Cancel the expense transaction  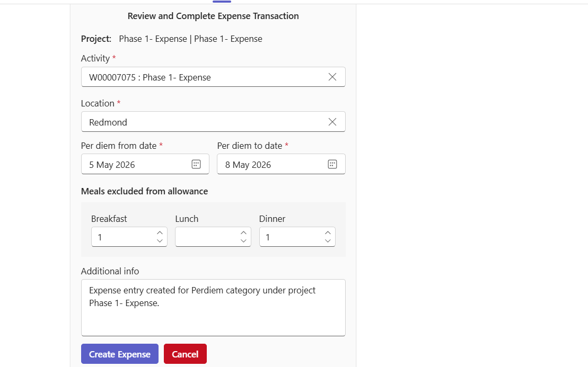tap(185, 354)
